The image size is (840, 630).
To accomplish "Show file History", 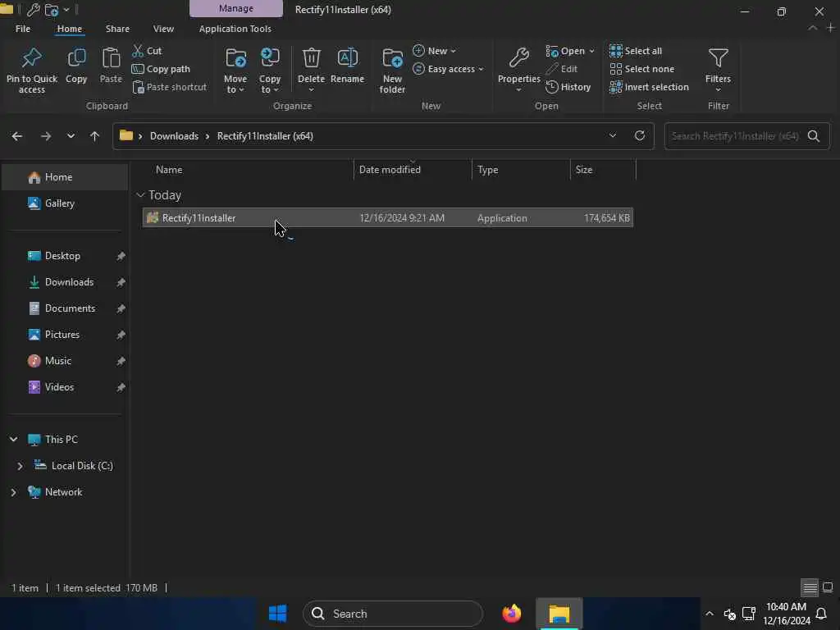I will (x=568, y=87).
